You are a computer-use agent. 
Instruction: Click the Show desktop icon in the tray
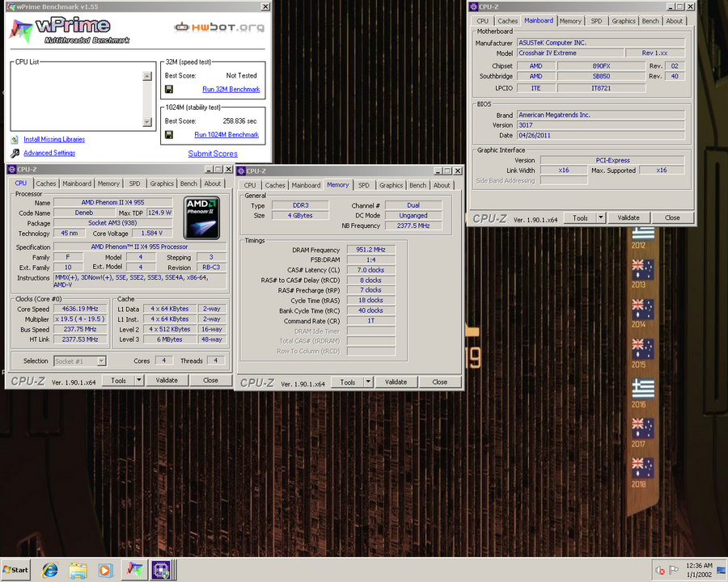[x=722, y=570]
